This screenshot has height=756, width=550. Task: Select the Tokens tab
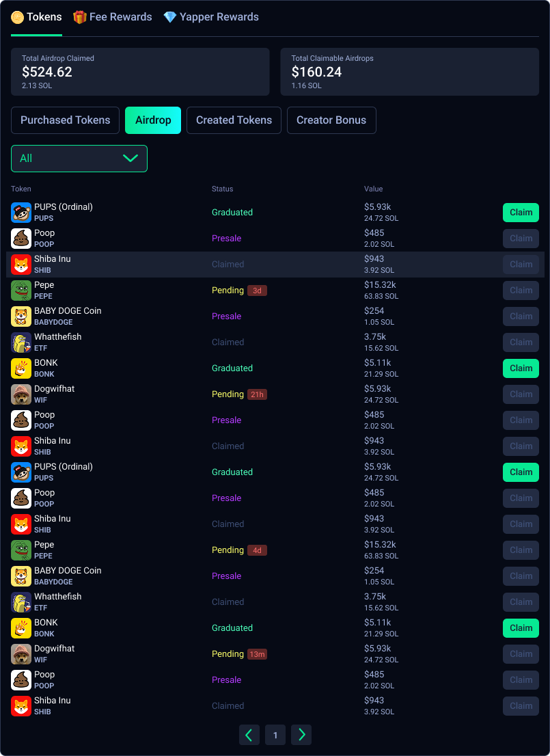[37, 17]
